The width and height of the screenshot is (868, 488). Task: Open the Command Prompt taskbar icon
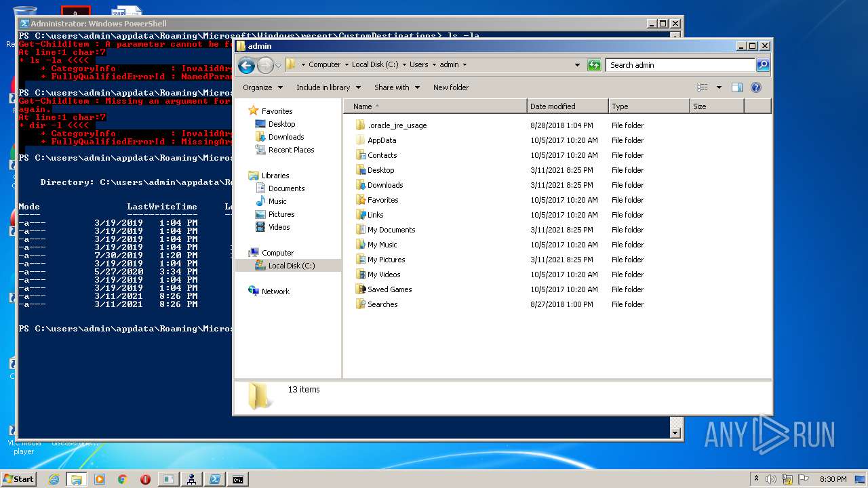point(237,479)
